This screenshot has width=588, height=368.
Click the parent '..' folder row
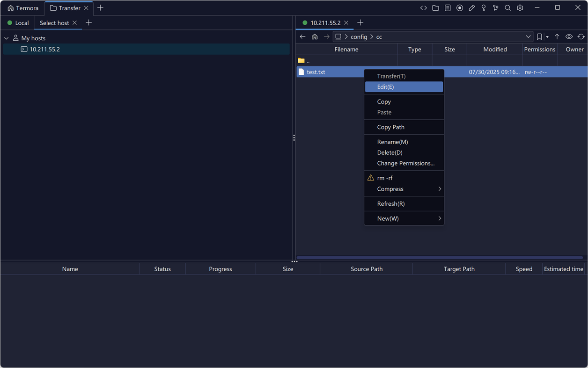click(442, 61)
